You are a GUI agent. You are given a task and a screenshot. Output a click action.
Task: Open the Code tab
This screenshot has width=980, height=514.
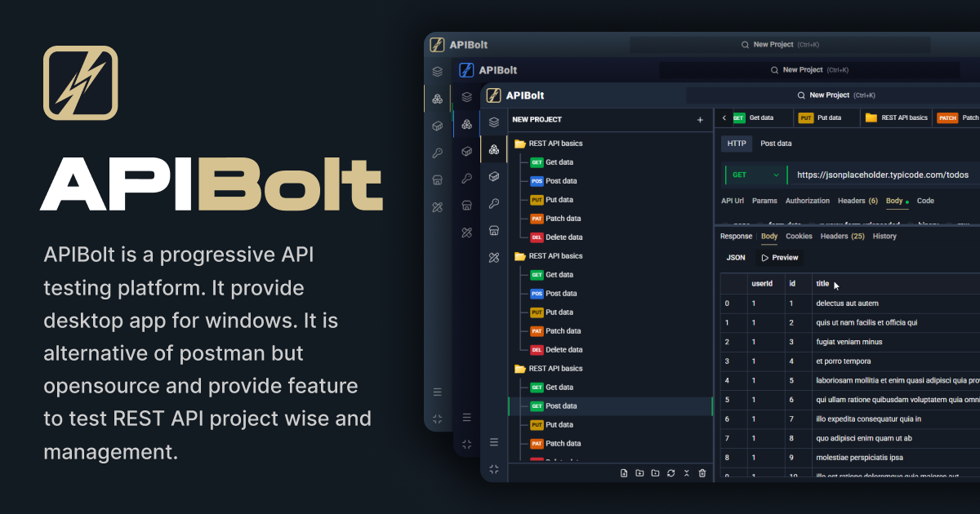click(x=925, y=201)
